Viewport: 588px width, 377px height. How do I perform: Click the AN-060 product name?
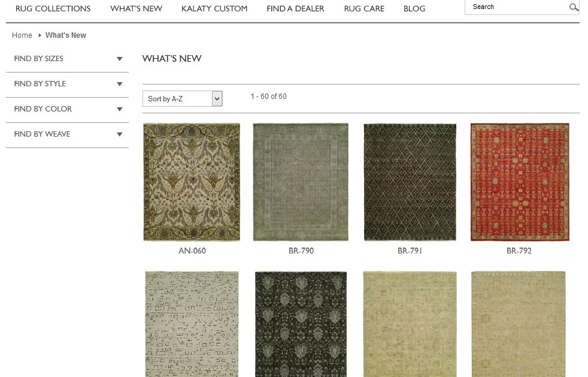(192, 251)
